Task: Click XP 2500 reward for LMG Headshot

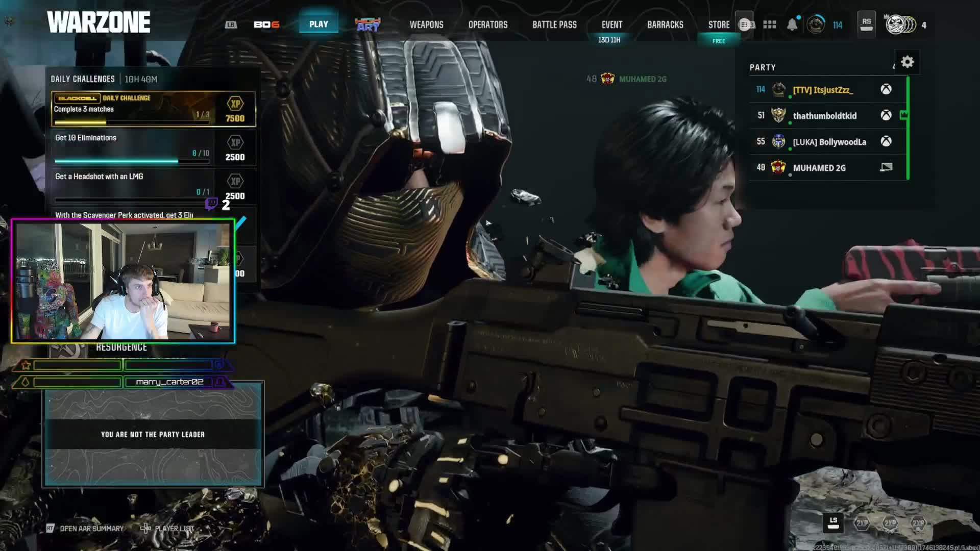Action: click(x=235, y=182)
